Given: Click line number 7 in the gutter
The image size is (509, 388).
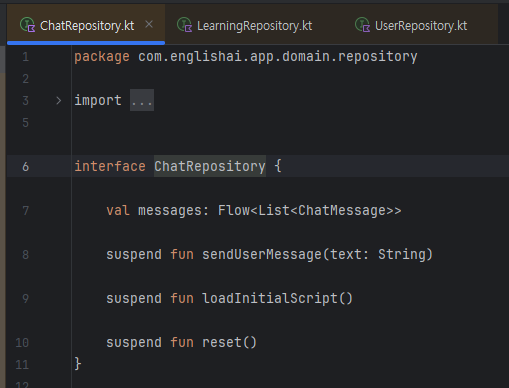Looking at the screenshot, I should (25, 210).
